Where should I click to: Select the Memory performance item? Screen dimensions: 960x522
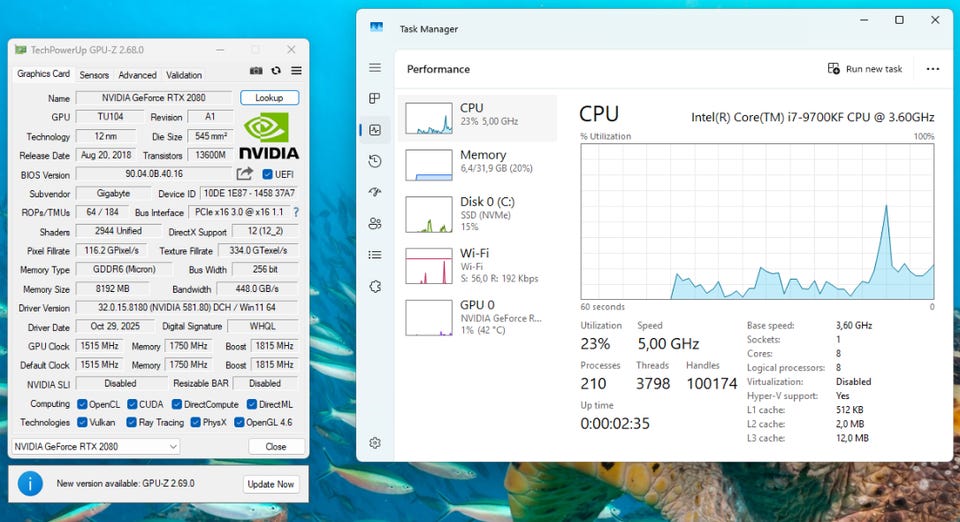(x=478, y=165)
